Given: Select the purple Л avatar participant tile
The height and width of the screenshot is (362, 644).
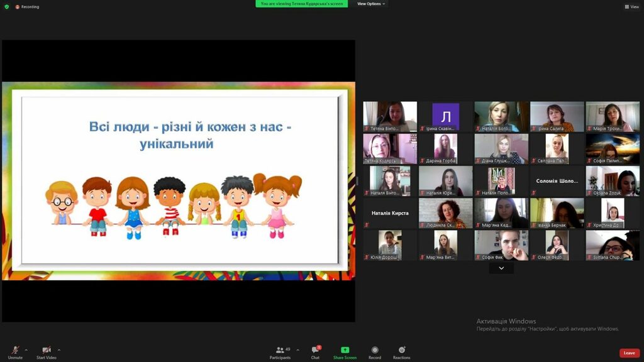Looking at the screenshot, I should (x=446, y=116).
